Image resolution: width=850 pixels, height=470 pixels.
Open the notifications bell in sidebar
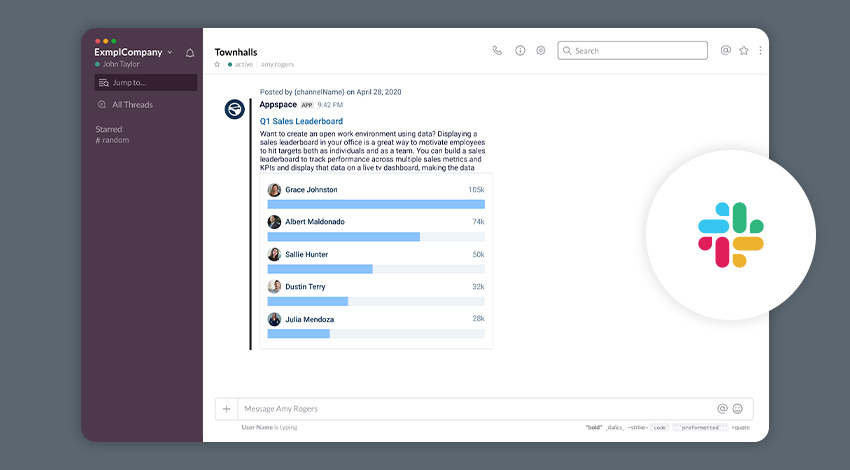click(190, 53)
